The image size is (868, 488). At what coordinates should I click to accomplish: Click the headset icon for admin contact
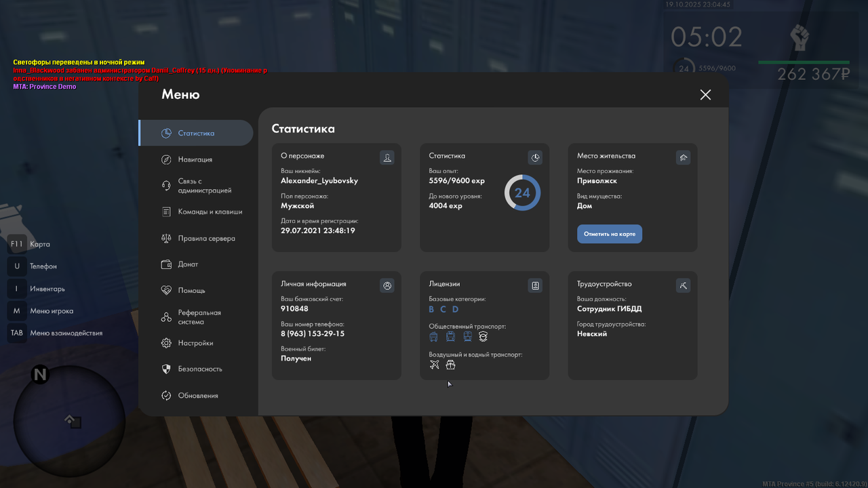(x=166, y=186)
